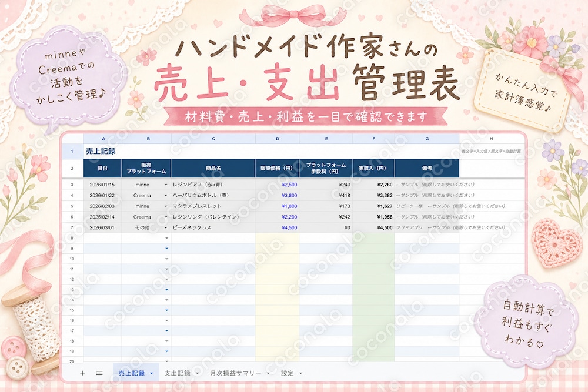588x392 pixels.
Task: Select column A header
Action: 103,139
